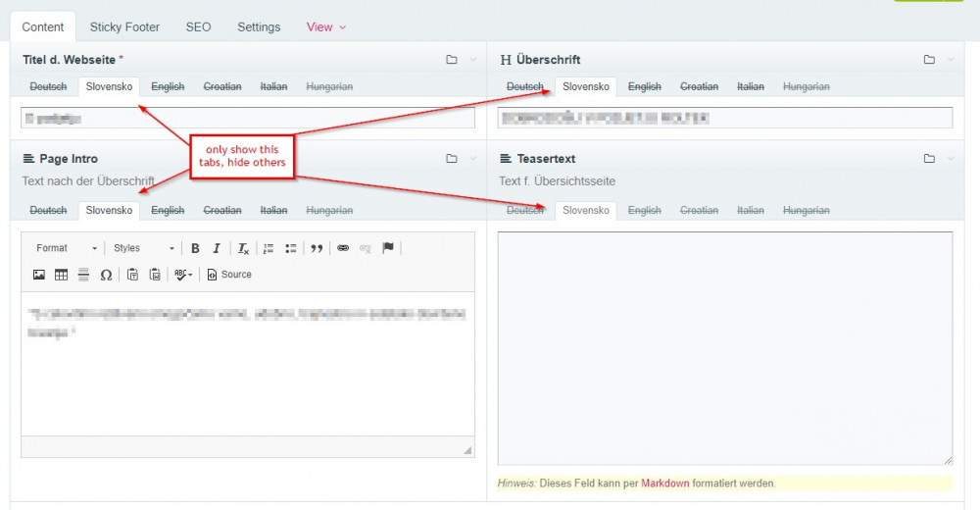The height and width of the screenshot is (510, 980).
Task: Toggle bold formatting in Page Intro editor
Action: tap(195, 248)
